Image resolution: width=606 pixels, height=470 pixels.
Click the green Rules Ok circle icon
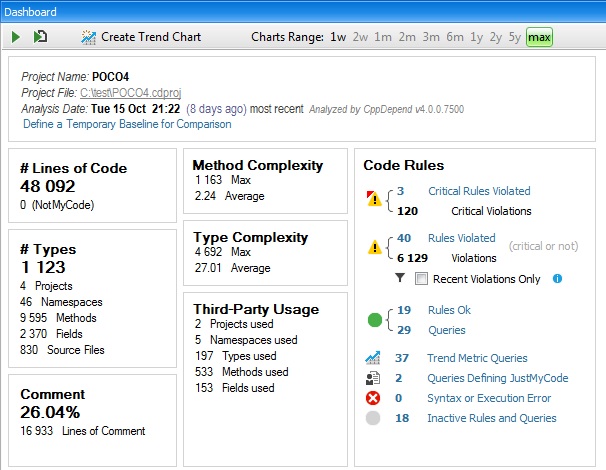click(374, 320)
